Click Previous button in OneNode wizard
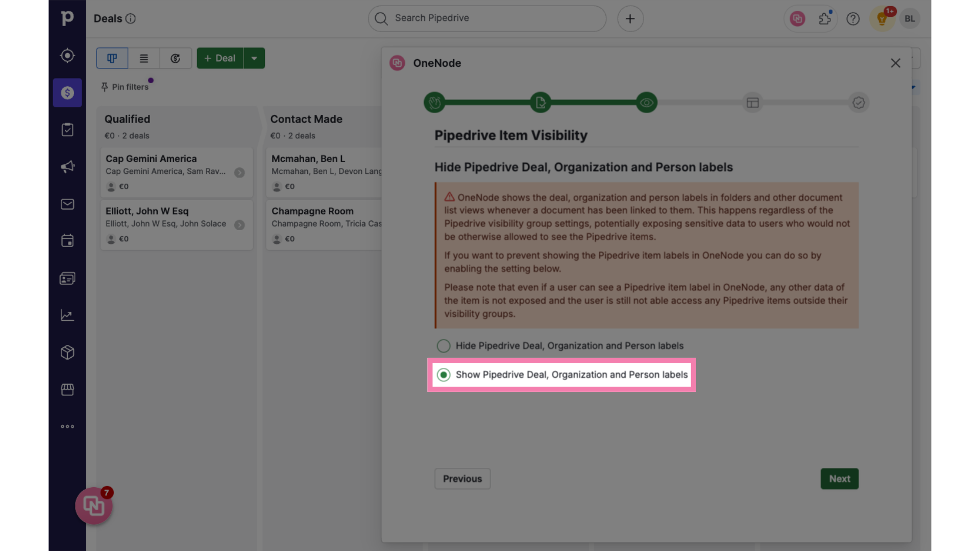The height and width of the screenshot is (551, 980). (x=462, y=479)
